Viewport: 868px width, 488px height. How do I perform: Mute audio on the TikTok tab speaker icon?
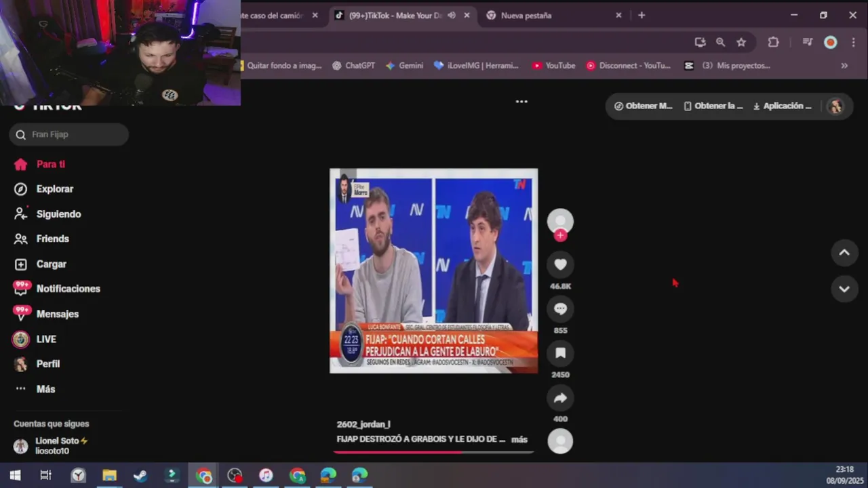point(452,15)
